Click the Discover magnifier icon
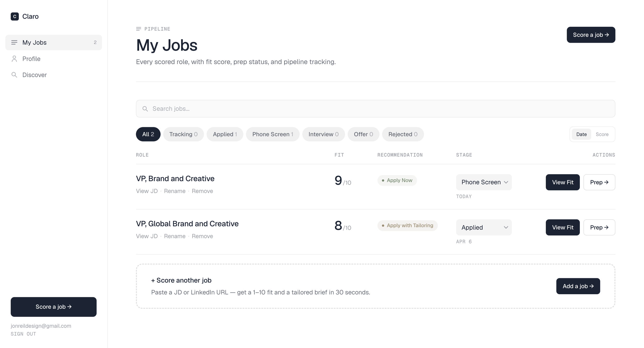 [x=14, y=75]
